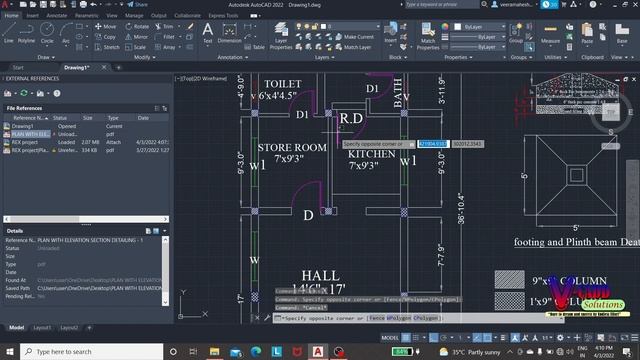This screenshot has width=640, height=360.
Task: Choose the Fence option in command line
Action: point(376,318)
